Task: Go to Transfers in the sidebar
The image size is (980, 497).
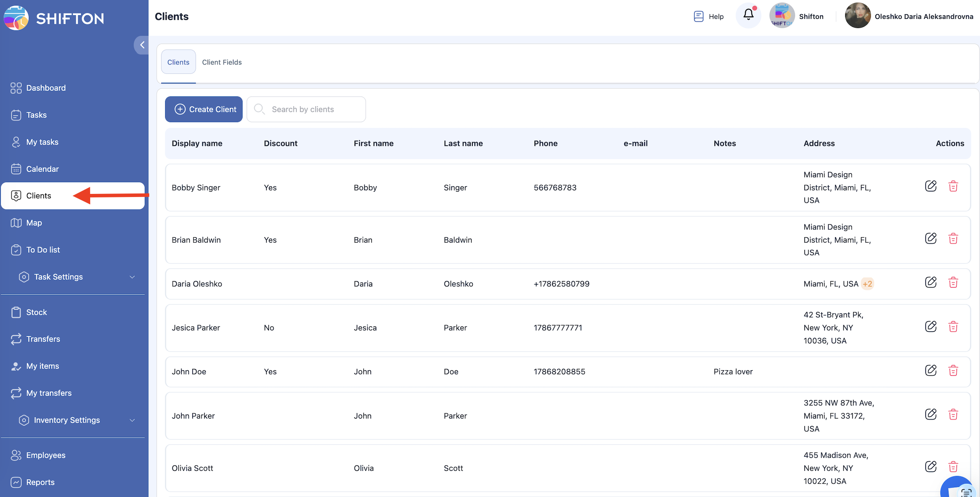Action: [x=43, y=339]
